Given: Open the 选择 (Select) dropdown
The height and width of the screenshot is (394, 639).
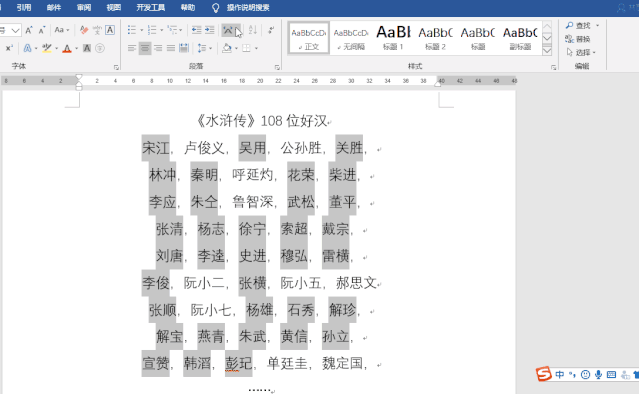Looking at the screenshot, I should (x=581, y=52).
